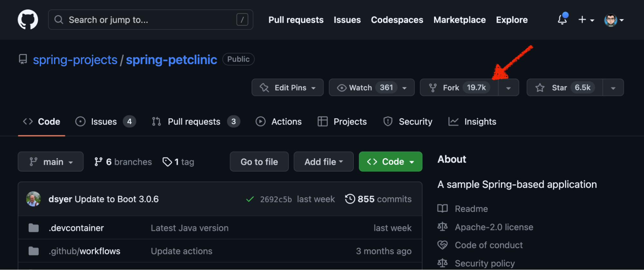644x270 pixels.
Task: Switch to the Actions tab
Action: (x=279, y=122)
